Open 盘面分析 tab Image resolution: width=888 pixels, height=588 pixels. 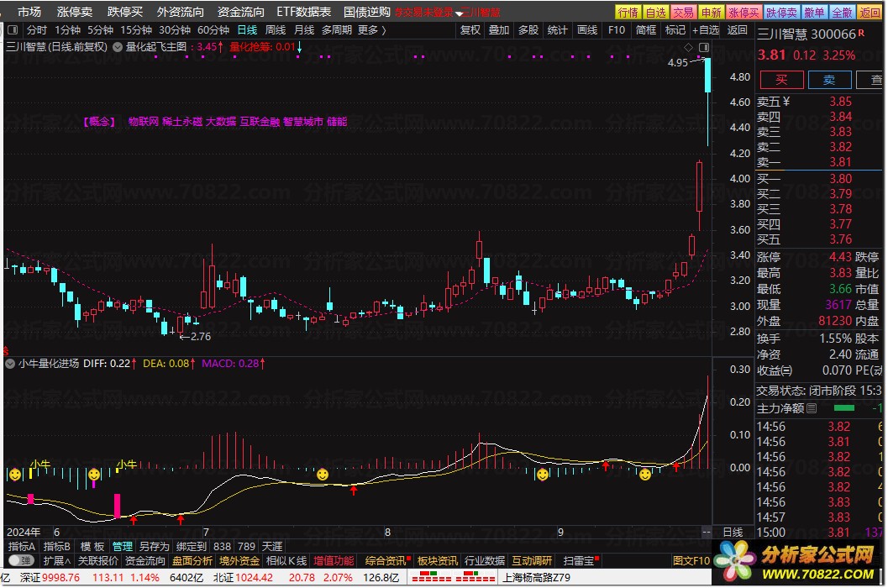192,561
